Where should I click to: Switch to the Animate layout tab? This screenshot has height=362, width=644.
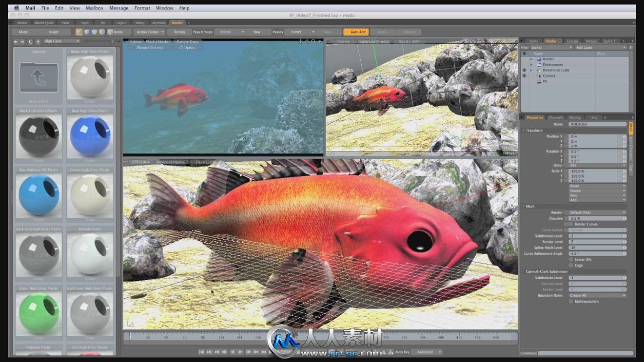158,23
